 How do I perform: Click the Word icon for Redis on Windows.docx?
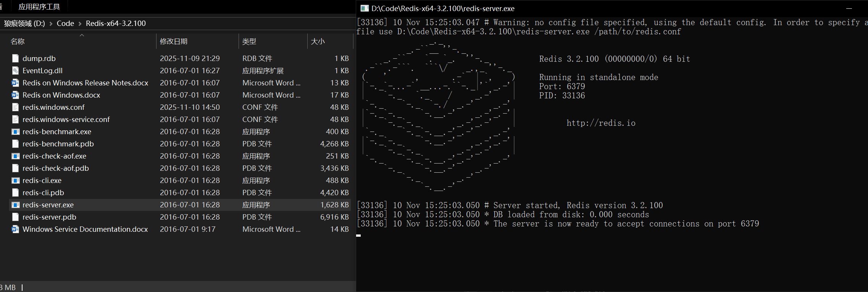point(15,95)
